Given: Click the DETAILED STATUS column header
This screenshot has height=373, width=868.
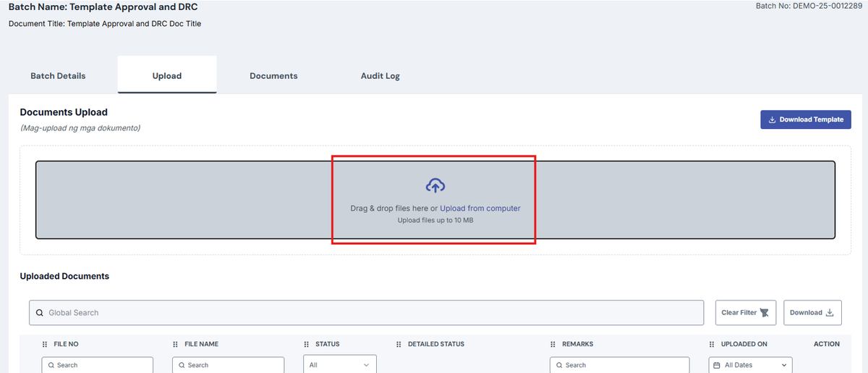Looking at the screenshot, I should [436, 344].
